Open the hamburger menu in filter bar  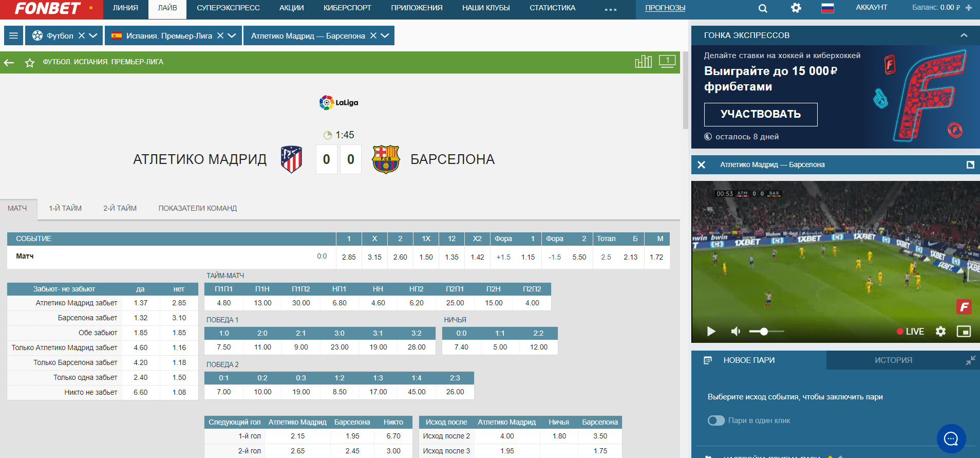[x=14, y=35]
